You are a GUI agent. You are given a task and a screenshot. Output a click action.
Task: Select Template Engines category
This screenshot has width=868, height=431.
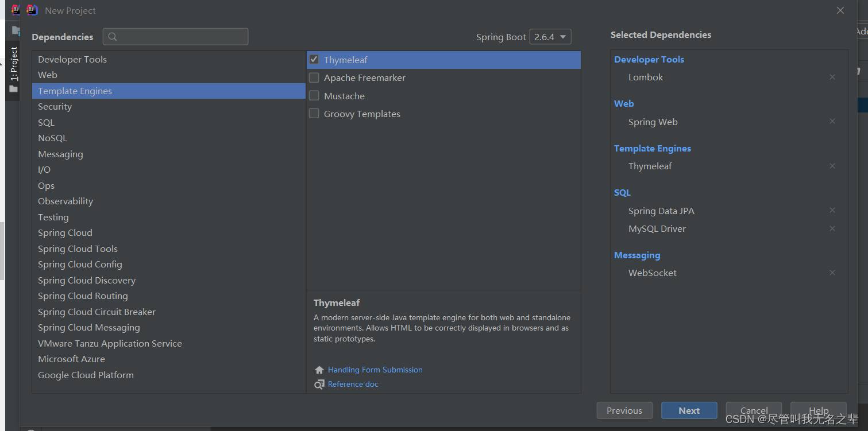(x=169, y=91)
